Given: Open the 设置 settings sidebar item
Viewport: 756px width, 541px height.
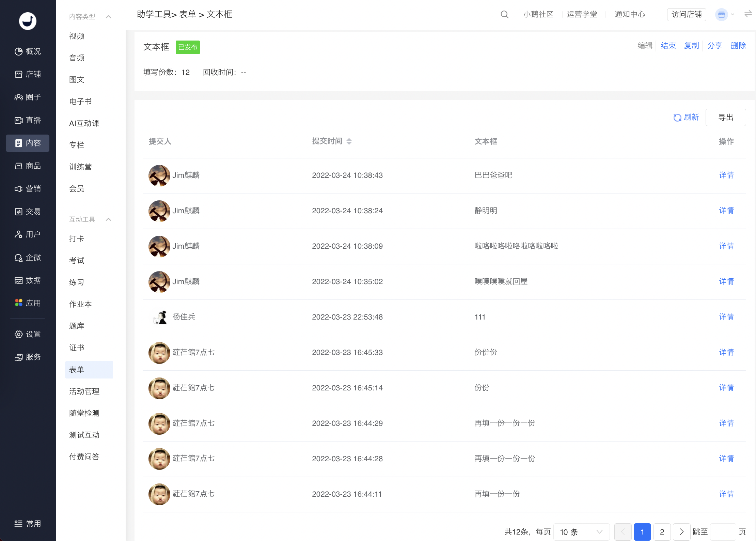Looking at the screenshot, I should point(28,334).
